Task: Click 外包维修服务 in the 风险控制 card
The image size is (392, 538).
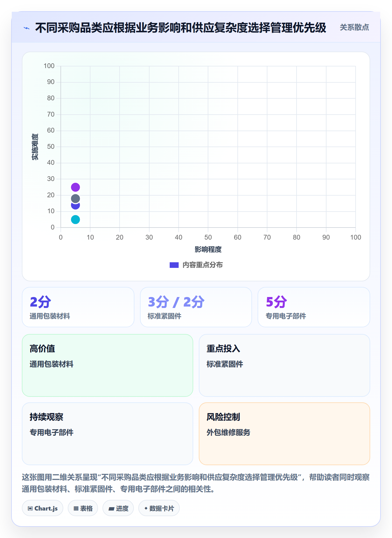Action: pyautogui.click(x=228, y=432)
